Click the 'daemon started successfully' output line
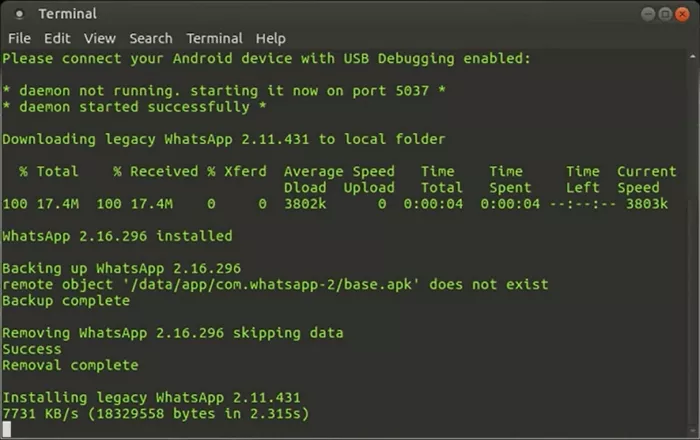The width and height of the screenshot is (700, 440). click(134, 107)
